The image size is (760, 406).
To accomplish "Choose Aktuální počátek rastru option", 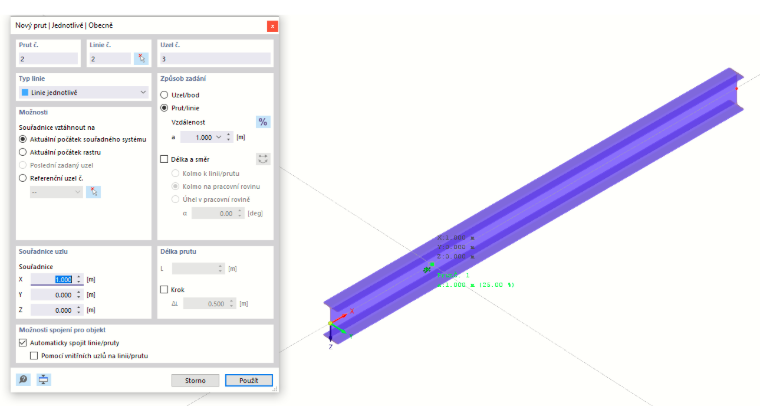I will [x=23, y=152].
